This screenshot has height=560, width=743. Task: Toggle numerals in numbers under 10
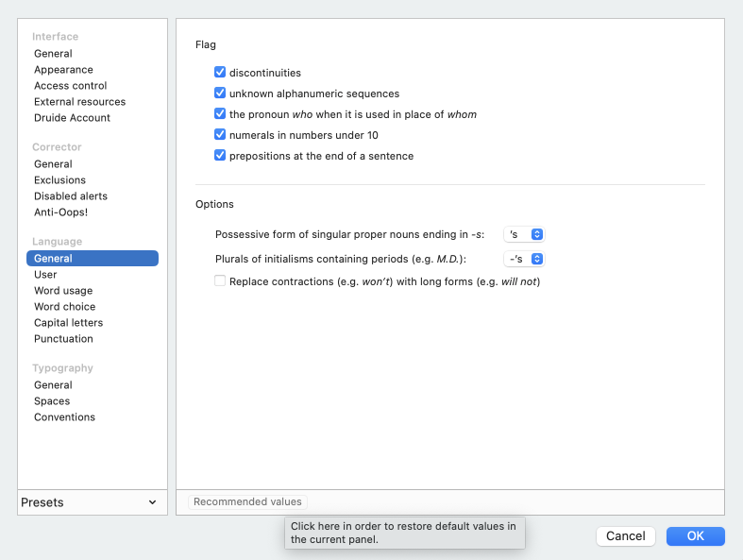(220, 135)
